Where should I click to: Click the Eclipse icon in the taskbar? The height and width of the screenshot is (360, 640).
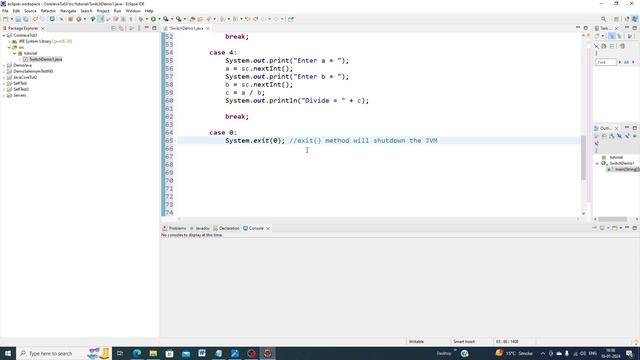(x=267, y=353)
